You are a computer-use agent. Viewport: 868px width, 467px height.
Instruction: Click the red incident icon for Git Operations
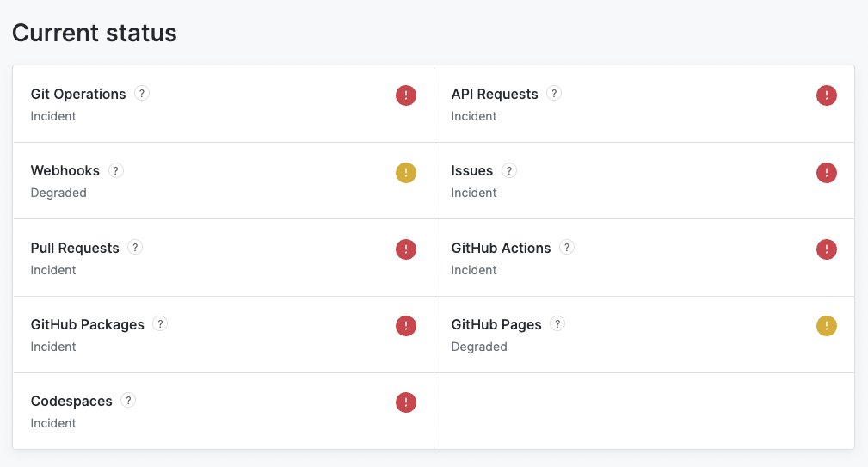[x=406, y=95]
